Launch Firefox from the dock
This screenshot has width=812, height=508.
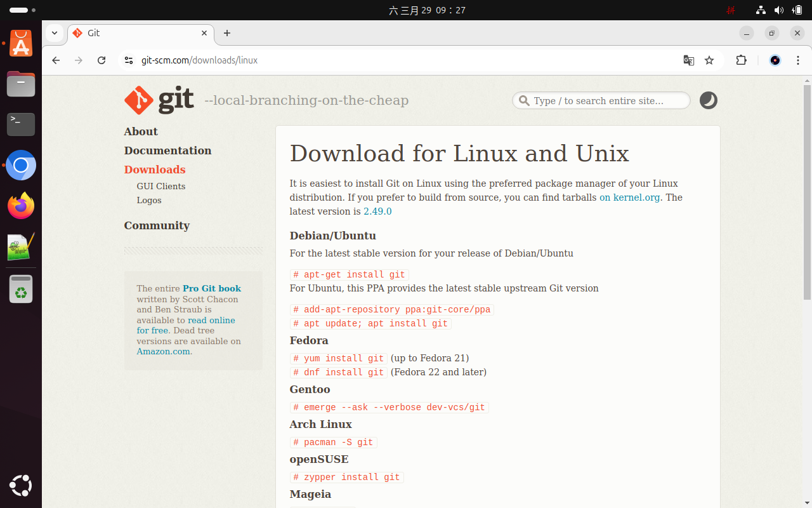click(21, 206)
